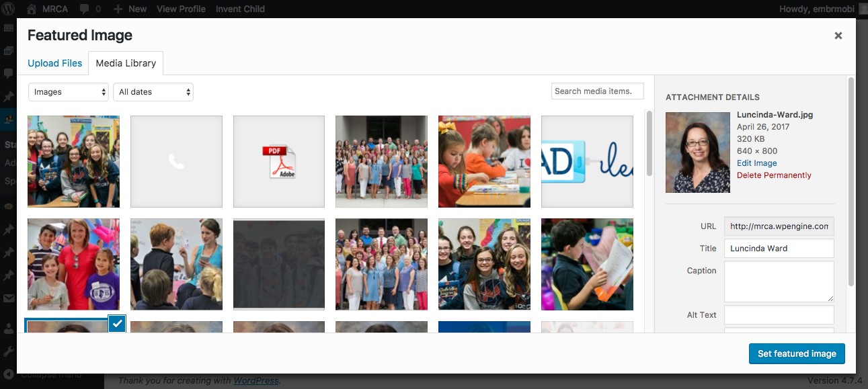Click Delete Permanently link

774,175
